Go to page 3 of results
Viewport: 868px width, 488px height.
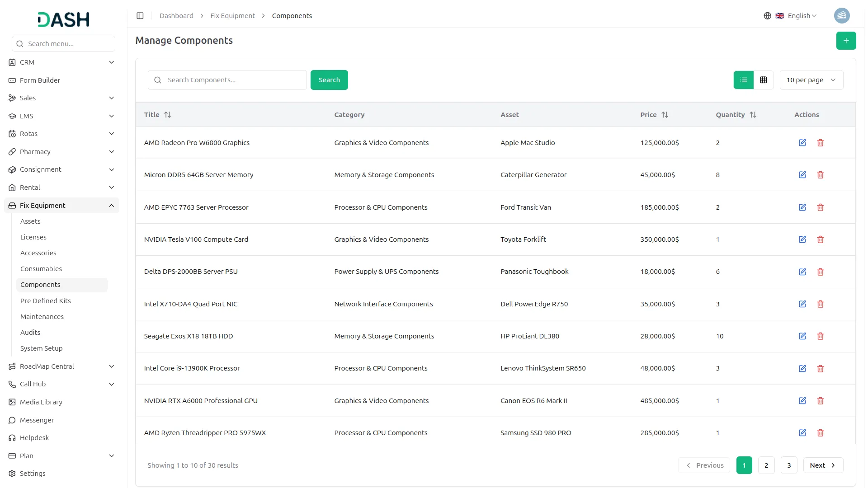[788, 465]
